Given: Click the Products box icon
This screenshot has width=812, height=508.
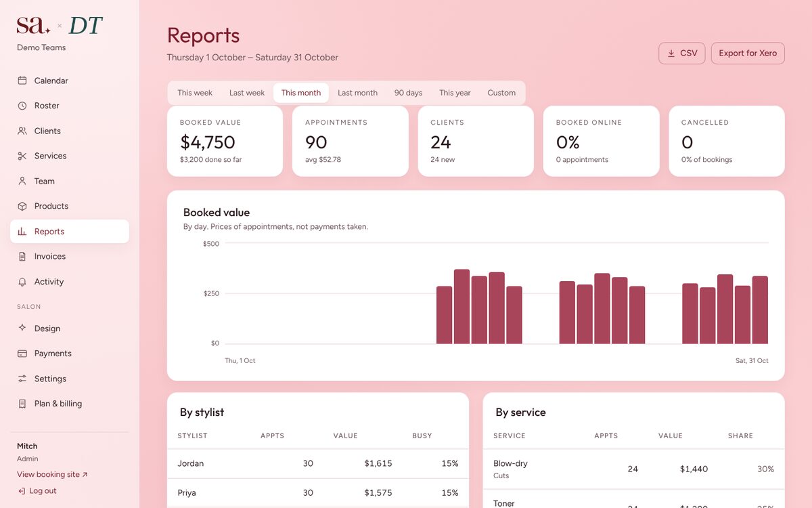Looking at the screenshot, I should (22, 206).
